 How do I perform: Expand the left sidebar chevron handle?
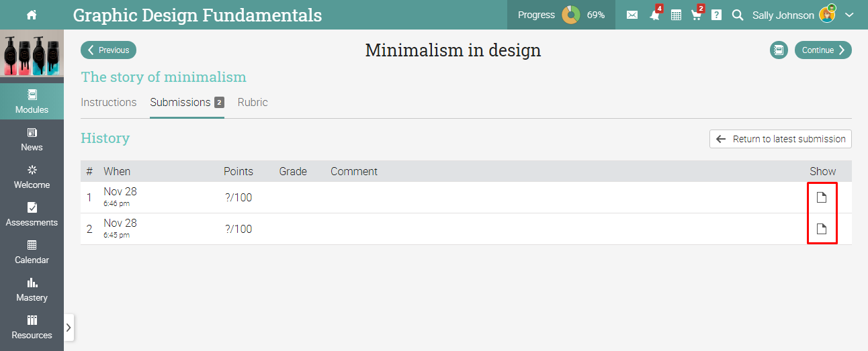point(69,328)
